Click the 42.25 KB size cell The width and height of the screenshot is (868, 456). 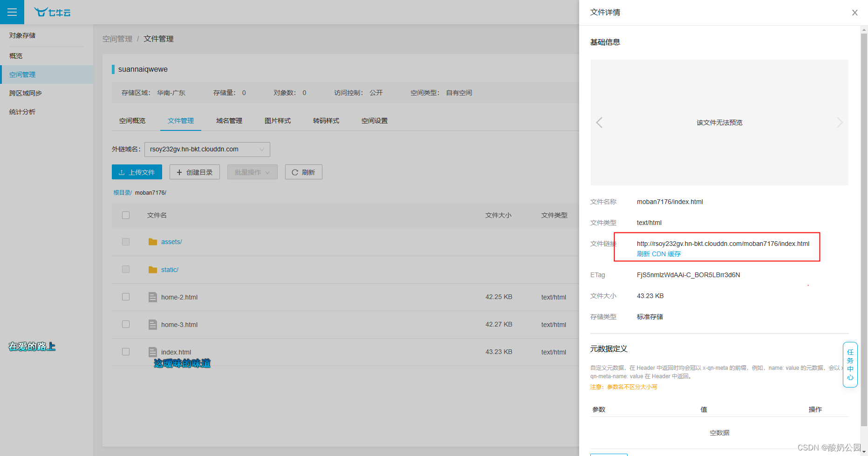tap(499, 297)
